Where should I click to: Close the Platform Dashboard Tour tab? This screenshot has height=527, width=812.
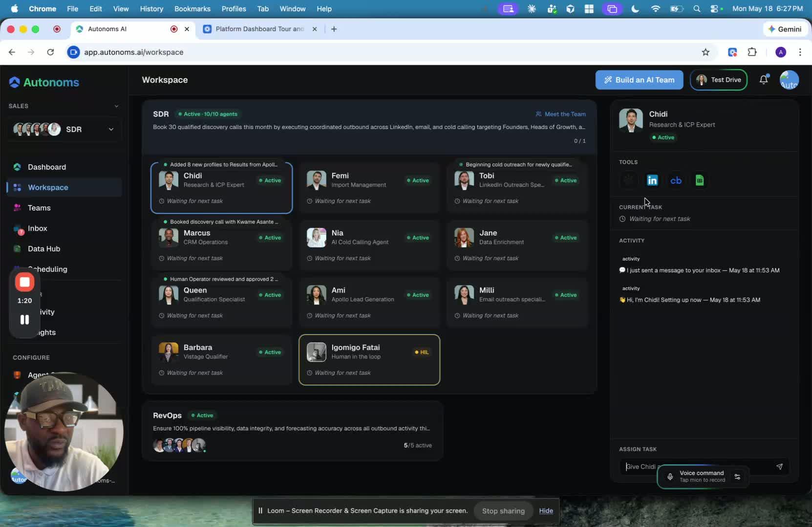315,29
